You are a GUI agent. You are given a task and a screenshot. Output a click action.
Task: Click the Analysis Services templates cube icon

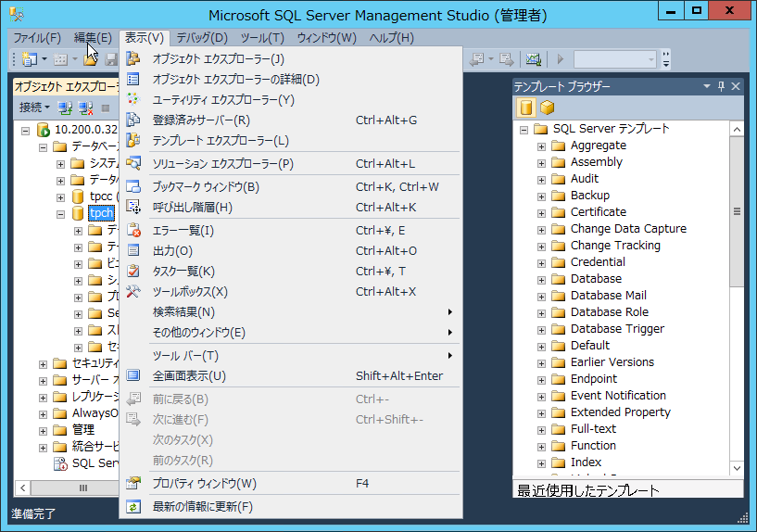coord(547,108)
